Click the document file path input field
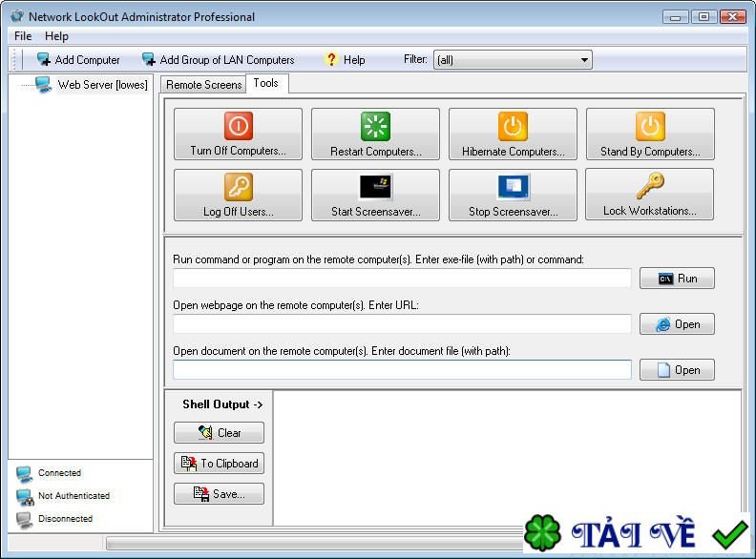756x559 pixels. click(402, 369)
